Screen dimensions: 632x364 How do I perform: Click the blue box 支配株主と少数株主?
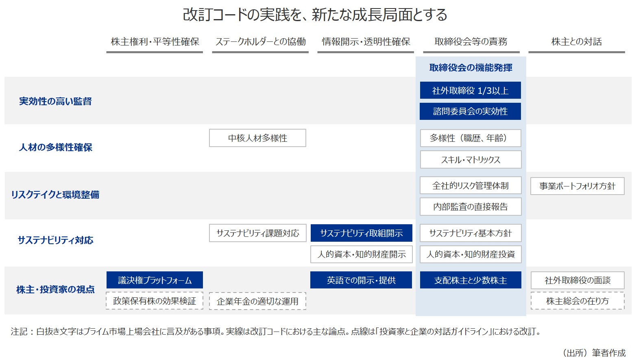pyautogui.click(x=471, y=280)
